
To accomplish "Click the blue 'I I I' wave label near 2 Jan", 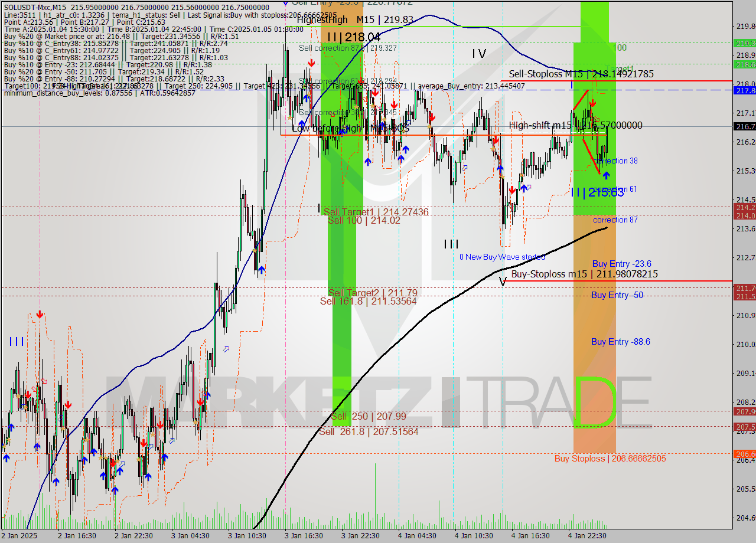I will [x=17, y=341].
